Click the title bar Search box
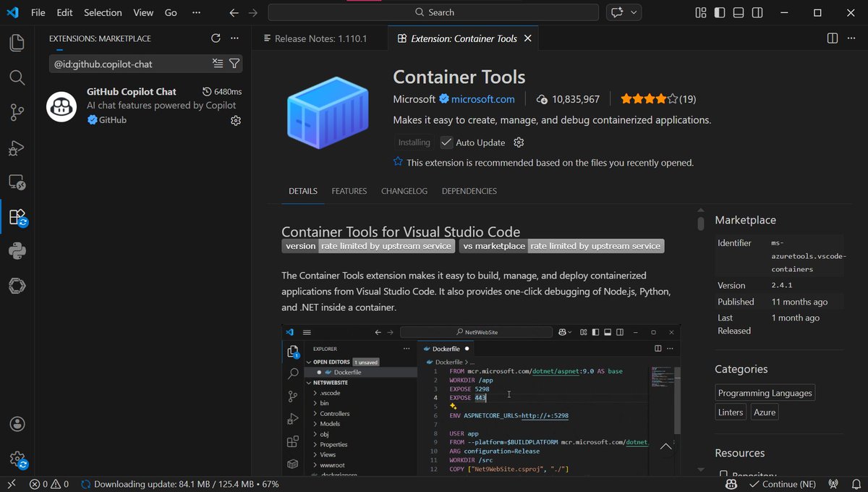This screenshot has height=492, width=868. pos(433,12)
